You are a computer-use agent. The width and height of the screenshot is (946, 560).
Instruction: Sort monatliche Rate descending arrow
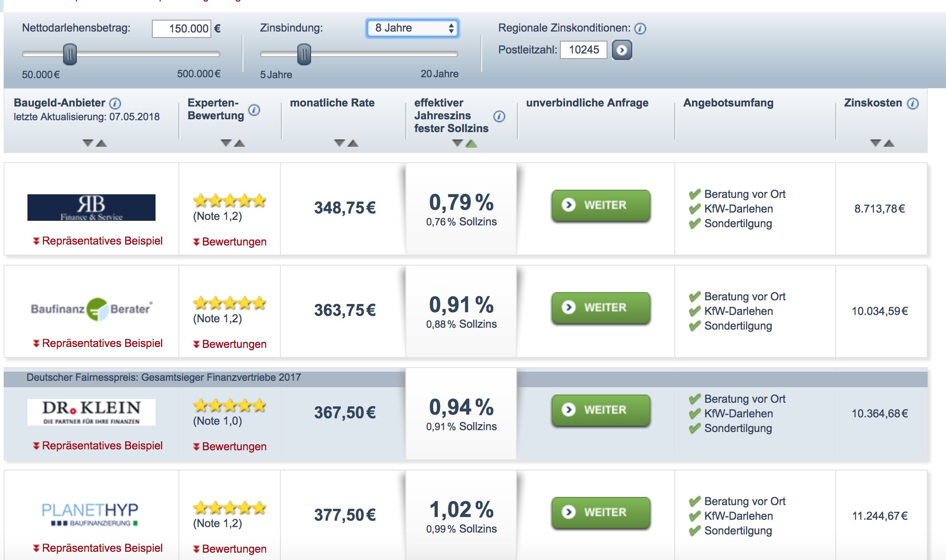click(x=339, y=143)
